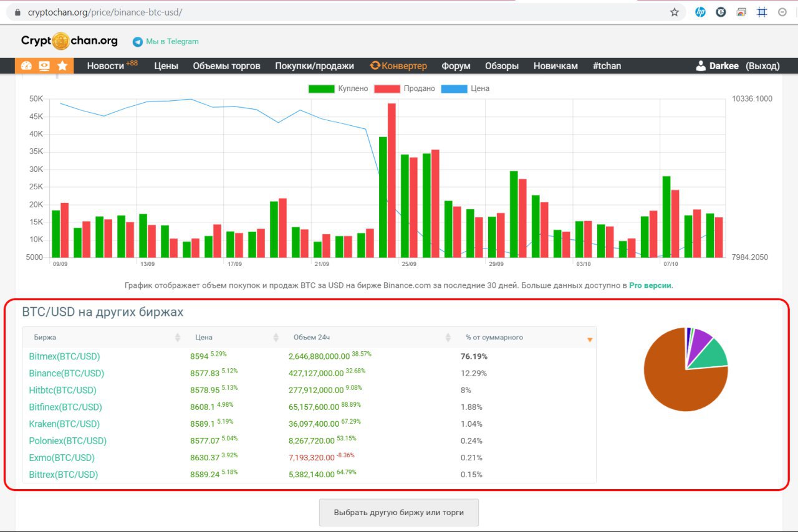Sort by % от суммарного orange arrow
798x532 pixels.
point(590,340)
